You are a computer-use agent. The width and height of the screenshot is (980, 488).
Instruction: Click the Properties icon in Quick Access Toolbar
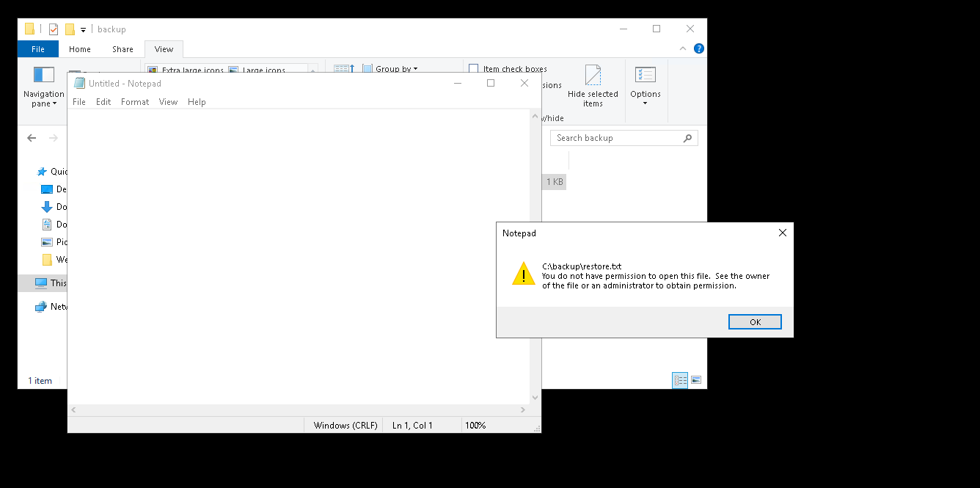click(x=54, y=29)
